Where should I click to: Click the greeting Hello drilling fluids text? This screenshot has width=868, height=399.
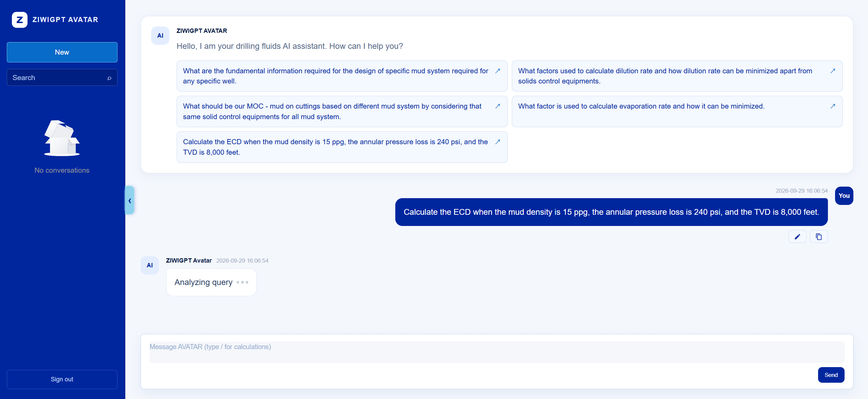click(290, 46)
